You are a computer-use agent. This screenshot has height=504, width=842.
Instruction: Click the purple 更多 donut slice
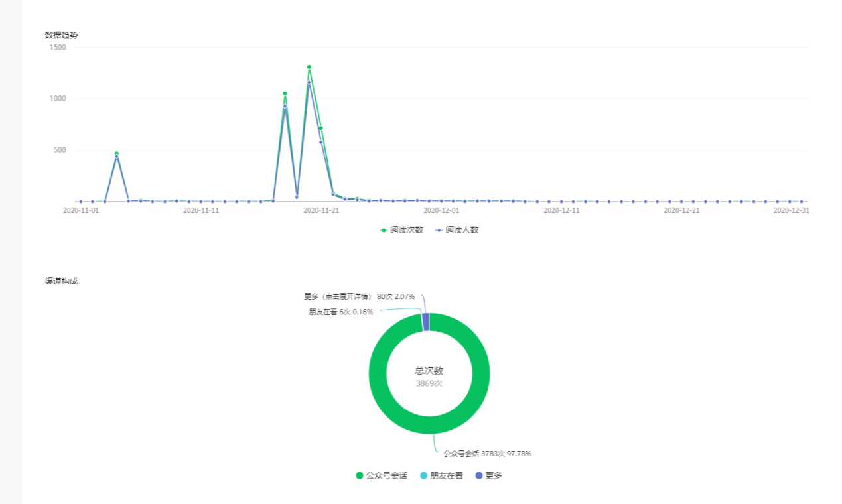click(425, 322)
